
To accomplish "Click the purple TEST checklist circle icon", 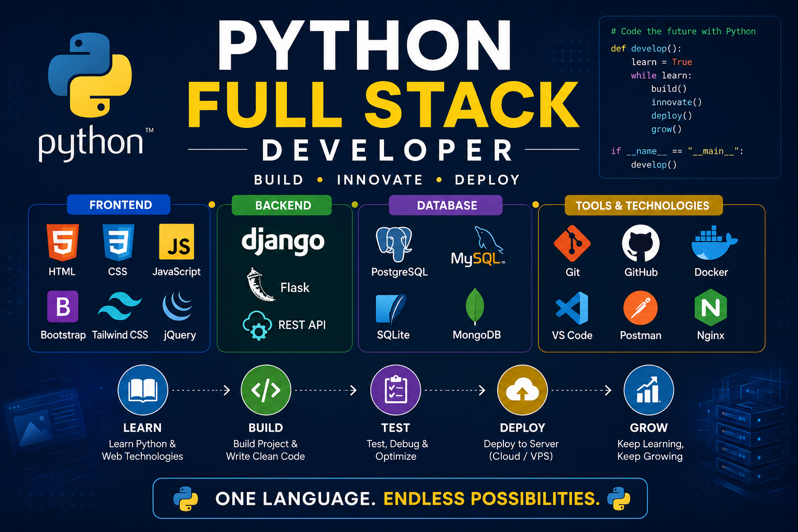I will pos(395,390).
